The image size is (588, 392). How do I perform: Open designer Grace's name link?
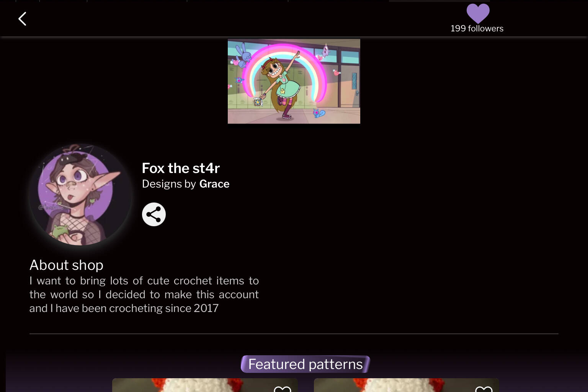(214, 184)
